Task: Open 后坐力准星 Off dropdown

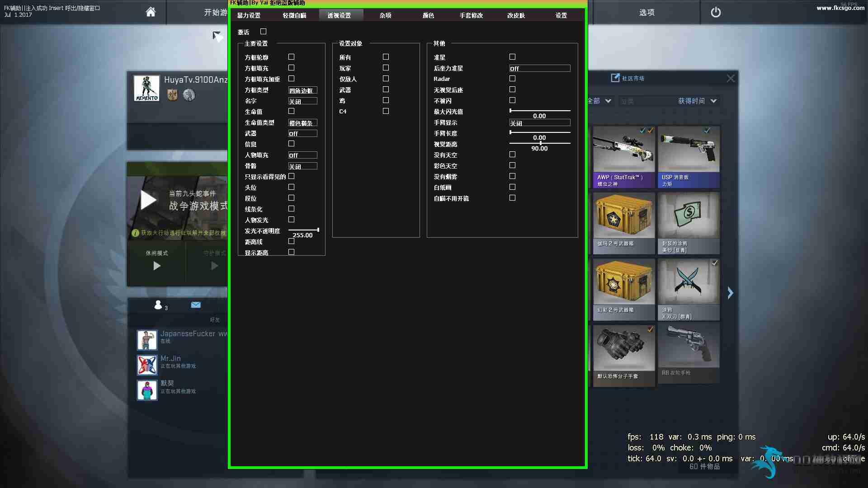Action: point(540,69)
